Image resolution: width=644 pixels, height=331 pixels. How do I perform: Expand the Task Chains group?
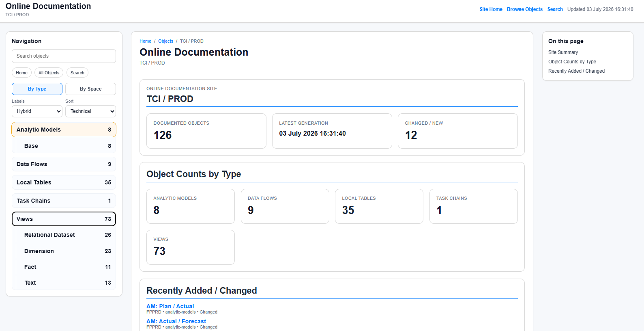click(x=64, y=201)
